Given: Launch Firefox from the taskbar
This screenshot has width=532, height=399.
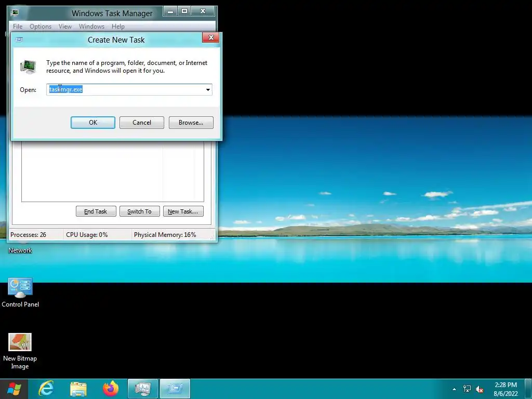Looking at the screenshot, I should 111,389.
